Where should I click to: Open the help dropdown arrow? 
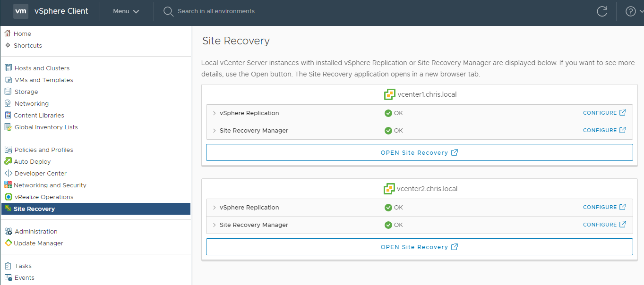coord(641,11)
